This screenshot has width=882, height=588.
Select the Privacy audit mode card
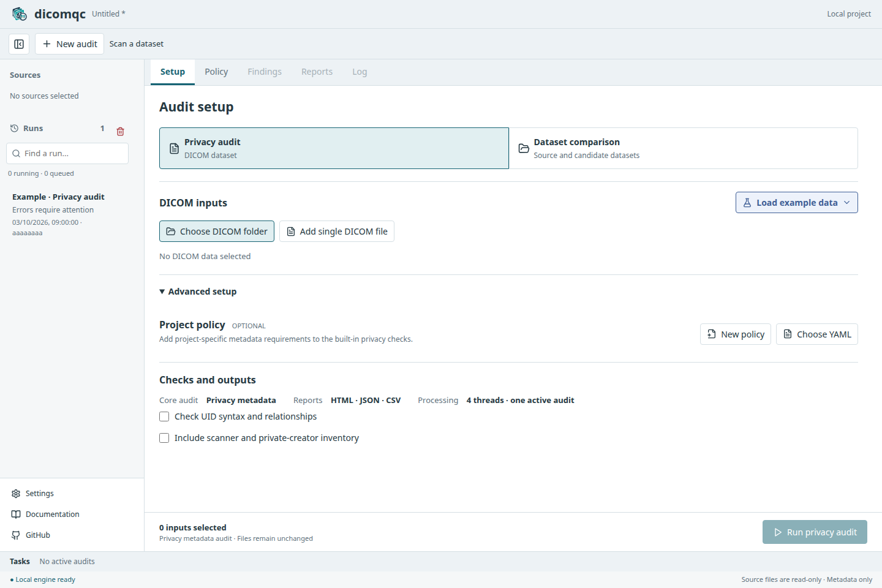(334, 148)
